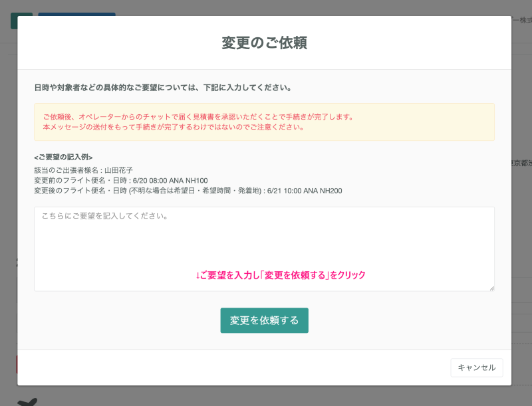Click the 東京都 text at right edge
This screenshot has height=406, width=532.
pos(521,163)
